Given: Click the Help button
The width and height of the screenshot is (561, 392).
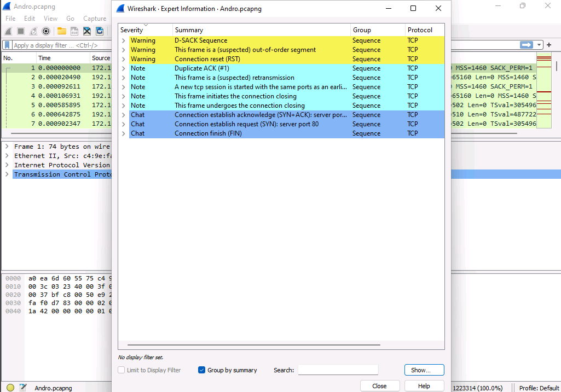Looking at the screenshot, I should [x=424, y=386].
